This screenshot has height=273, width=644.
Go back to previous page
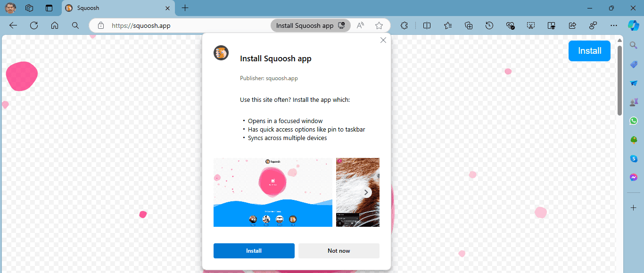(x=13, y=25)
